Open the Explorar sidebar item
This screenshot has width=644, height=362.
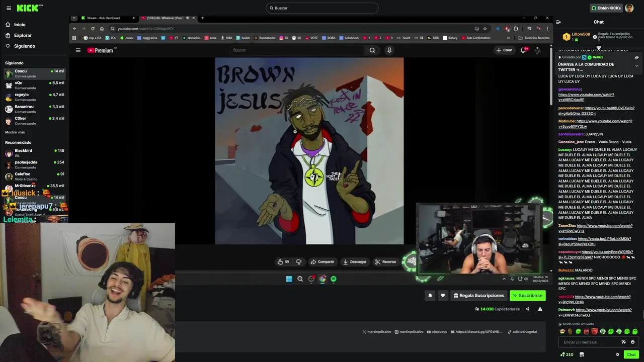coord(23,36)
